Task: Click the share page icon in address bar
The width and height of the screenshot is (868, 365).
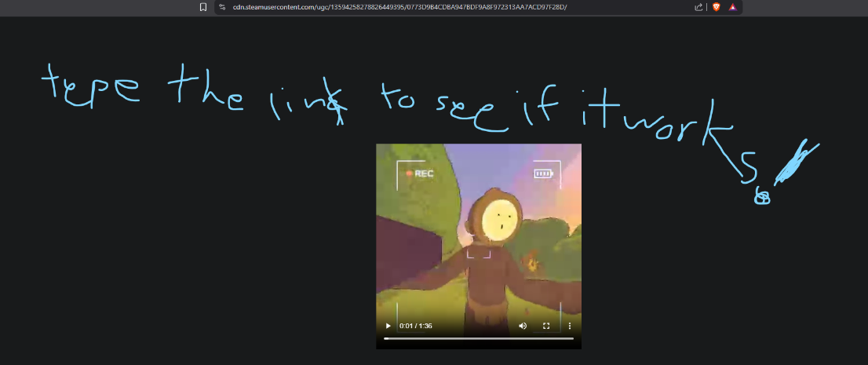Action: tap(698, 7)
